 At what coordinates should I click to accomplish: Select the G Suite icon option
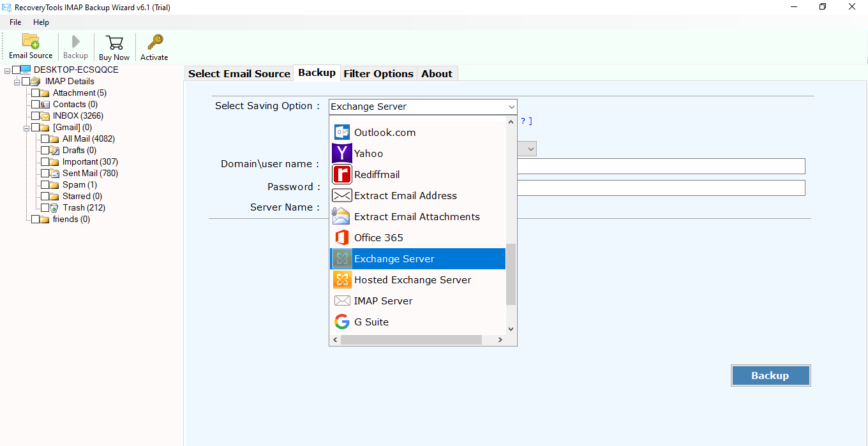tap(342, 322)
